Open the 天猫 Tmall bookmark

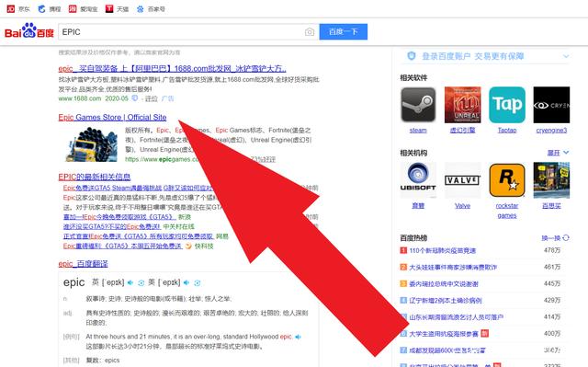(117, 9)
